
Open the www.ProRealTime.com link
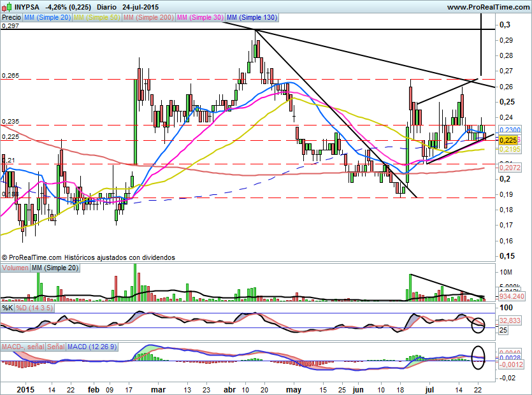tap(488, 7)
